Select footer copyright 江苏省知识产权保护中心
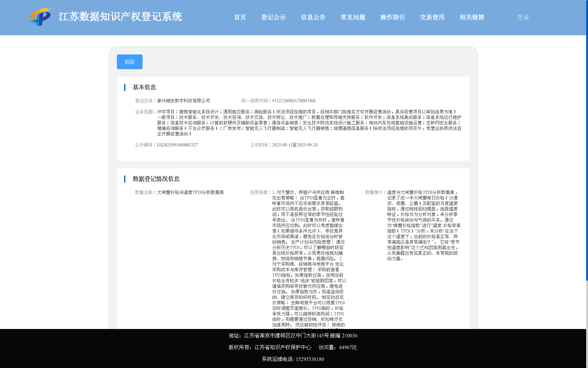Image resolution: width=588 pixels, height=368 pixels. point(283,347)
